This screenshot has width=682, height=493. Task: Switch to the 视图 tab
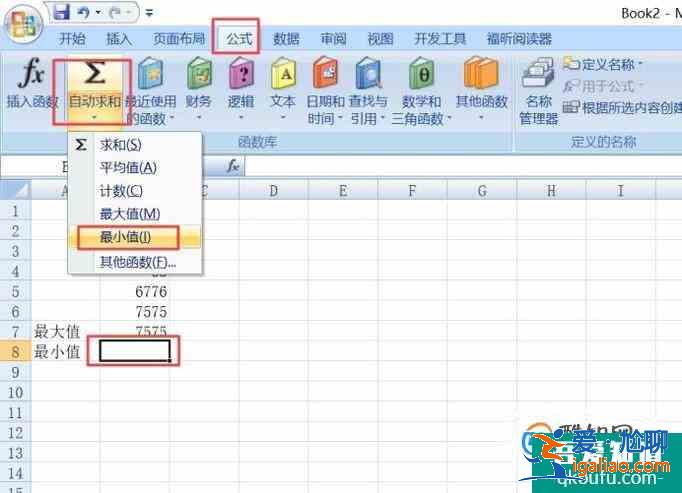tap(380, 39)
